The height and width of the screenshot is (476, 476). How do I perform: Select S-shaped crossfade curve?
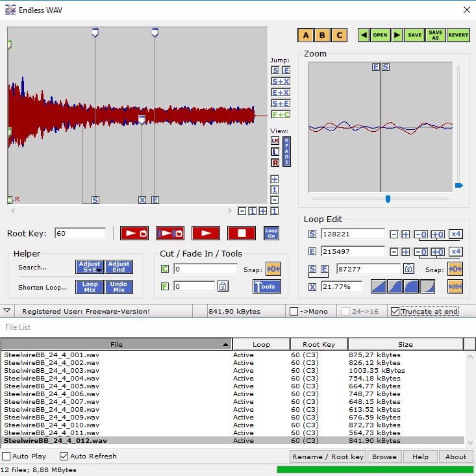395,286
